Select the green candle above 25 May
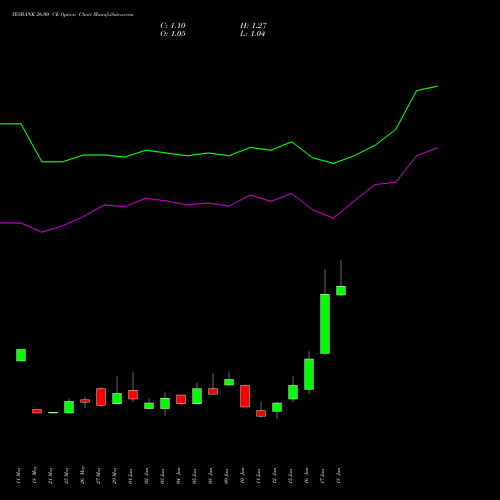This screenshot has width=500, height=500. pyautogui.click(x=69, y=407)
